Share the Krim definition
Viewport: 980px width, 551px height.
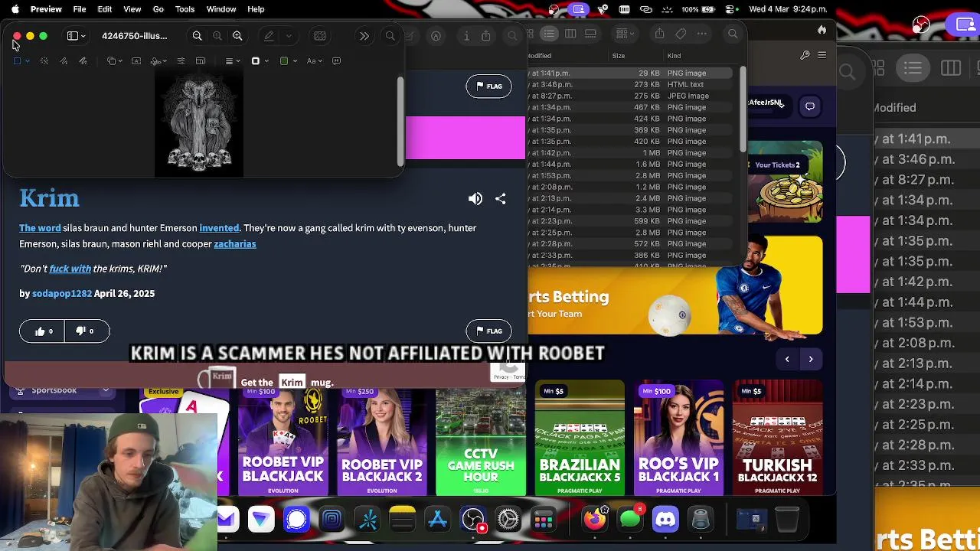pyautogui.click(x=500, y=199)
